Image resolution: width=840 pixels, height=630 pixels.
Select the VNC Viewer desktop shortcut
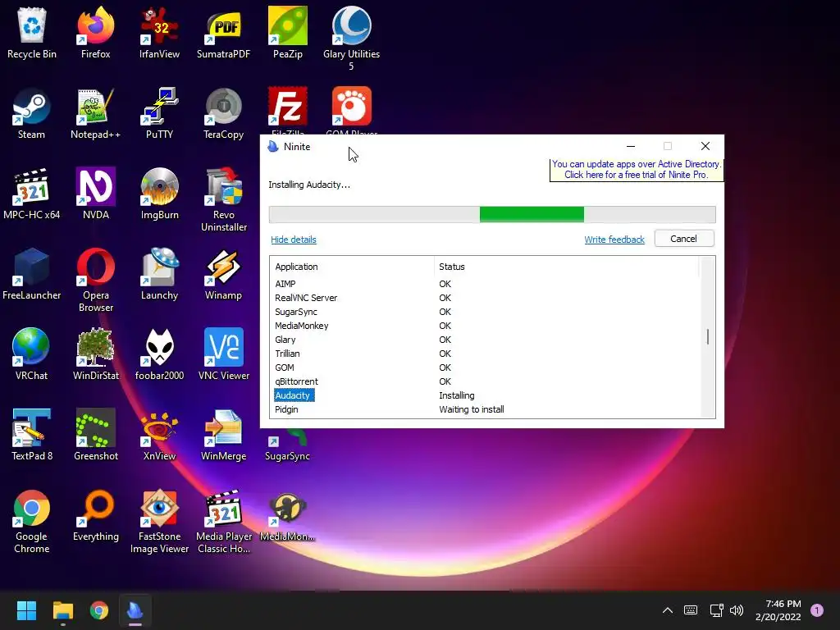(x=223, y=354)
